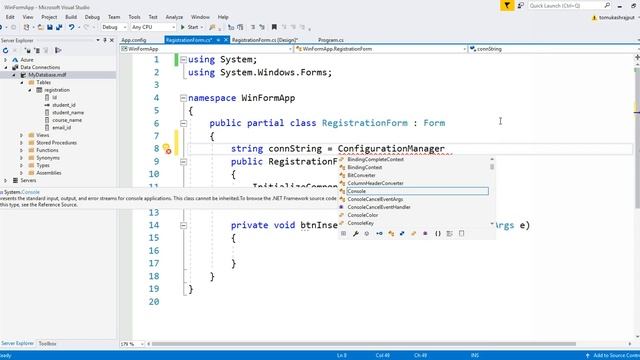Viewport: 640px width, 360px height.
Task: Expand the Azure node in Server Explorer
Action: tap(5, 60)
